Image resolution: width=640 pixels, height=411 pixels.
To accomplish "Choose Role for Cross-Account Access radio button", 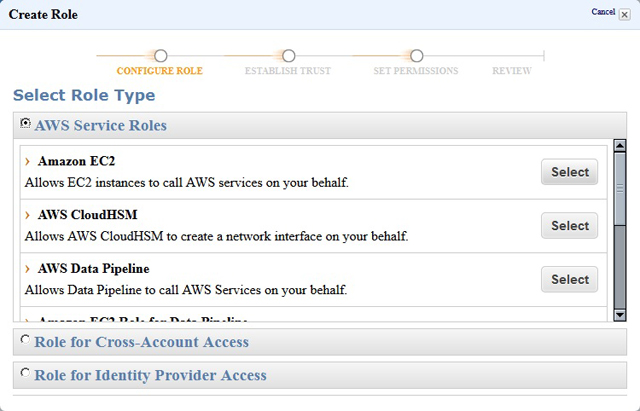I will (x=25, y=339).
